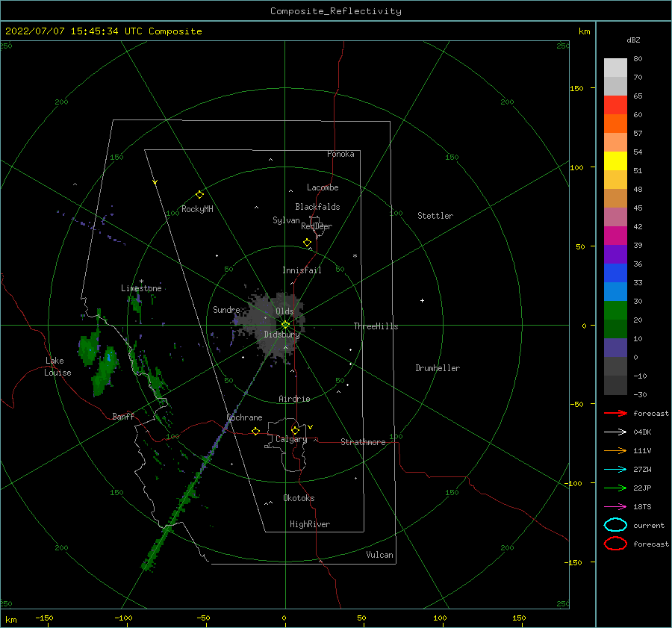Select the 33 dBZ blue swatch
The image size is (672, 628).
tap(615, 273)
